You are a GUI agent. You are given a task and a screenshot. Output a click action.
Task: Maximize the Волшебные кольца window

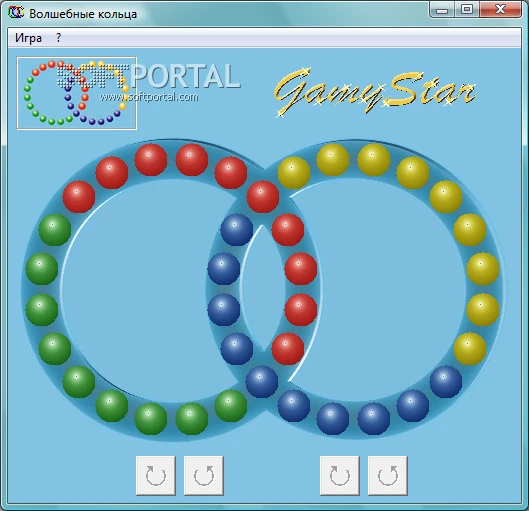467,9
